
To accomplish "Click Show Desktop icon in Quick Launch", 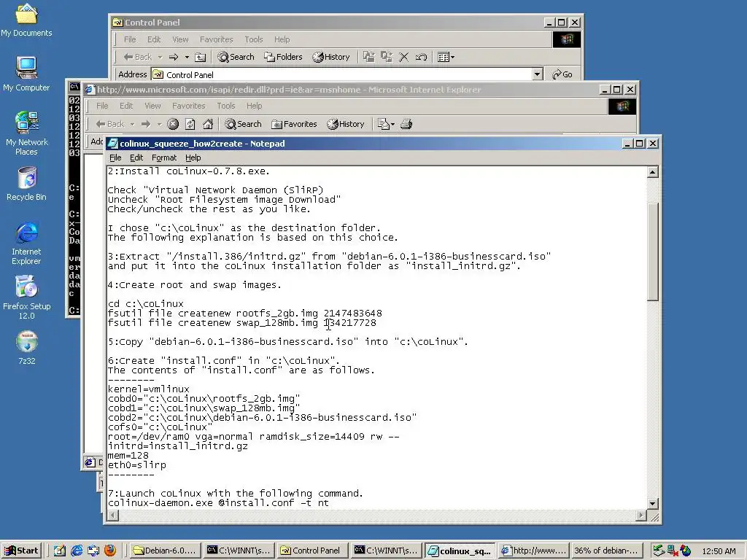I will point(60,551).
